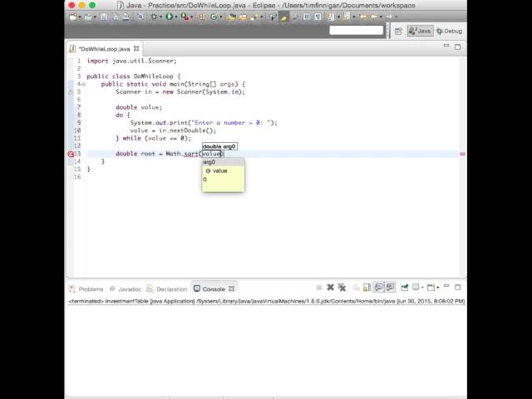Collapse the main method fold on line 4

(x=83, y=84)
